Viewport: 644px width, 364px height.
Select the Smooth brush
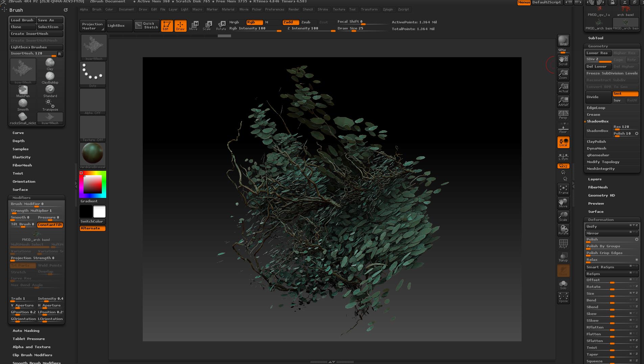pyautogui.click(x=23, y=105)
